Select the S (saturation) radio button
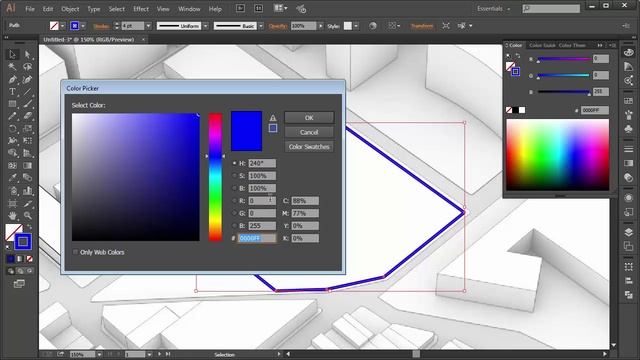Image resolution: width=640 pixels, height=360 pixels. (x=234, y=176)
